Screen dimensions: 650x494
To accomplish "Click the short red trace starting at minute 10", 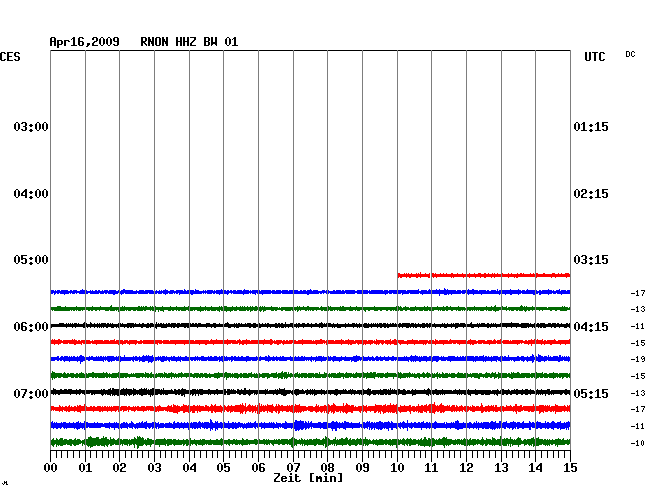I will pyautogui.click(x=484, y=275).
